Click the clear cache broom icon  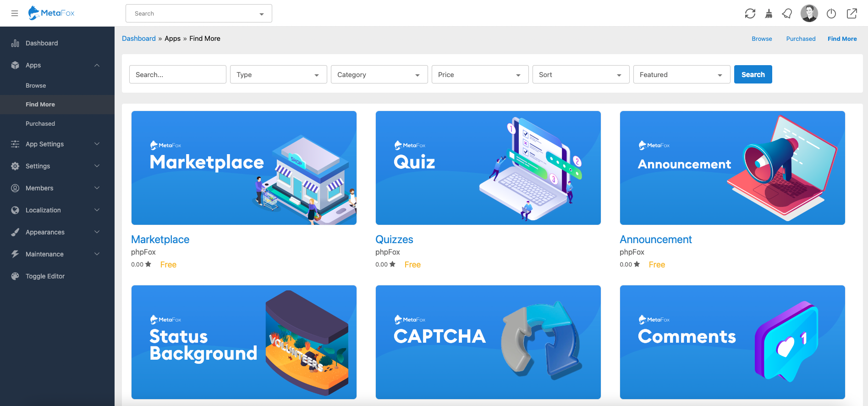769,14
